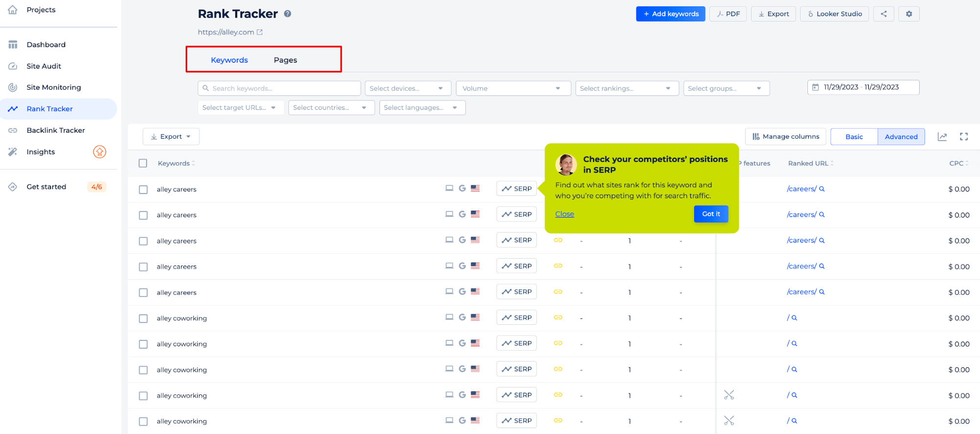Check the last alley coworking row checkbox
The image size is (980, 434).
[x=143, y=422]
